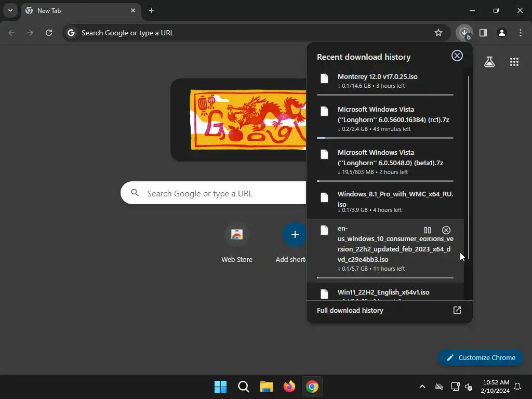The image size is (532, 399).
Task: Reload the page
Action: coord(49,33)
